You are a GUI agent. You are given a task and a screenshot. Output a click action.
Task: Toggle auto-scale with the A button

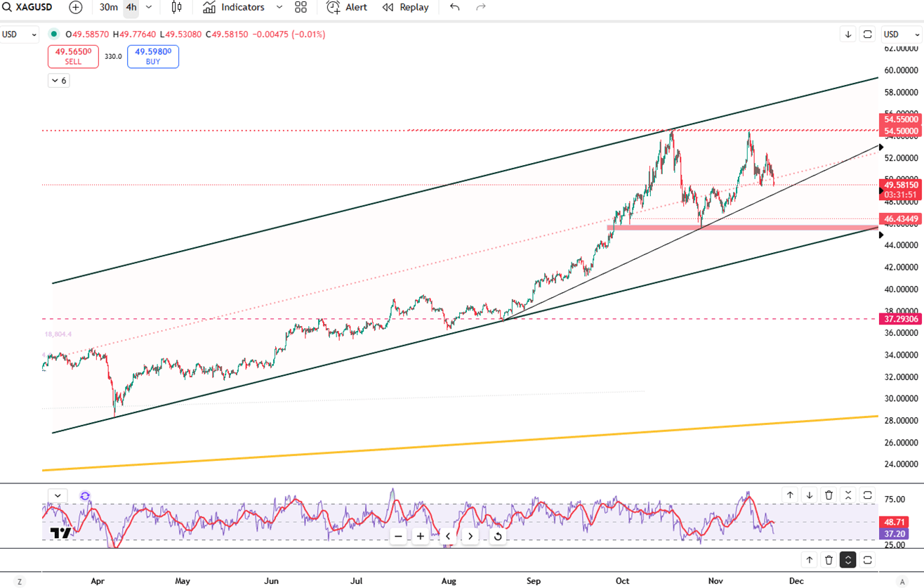[x=902, y=582]
